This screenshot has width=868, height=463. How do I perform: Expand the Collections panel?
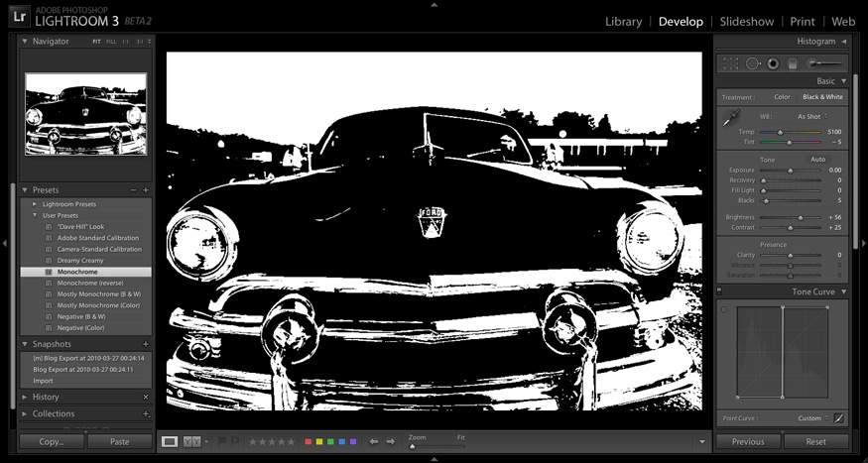25,413
